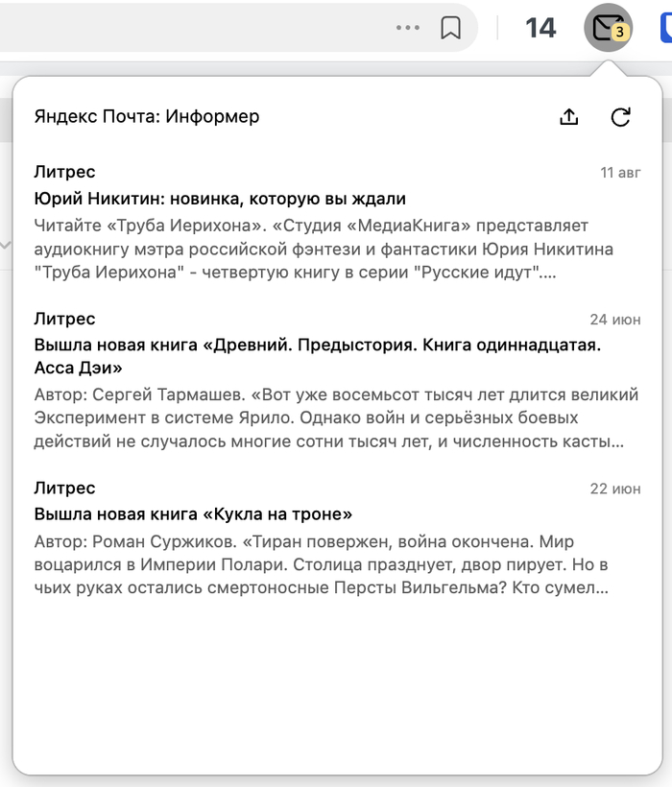Click the date '22 июн'
The height and width of the screenshot is (787, 672).
pyautogui.click(x=615, y=489)
